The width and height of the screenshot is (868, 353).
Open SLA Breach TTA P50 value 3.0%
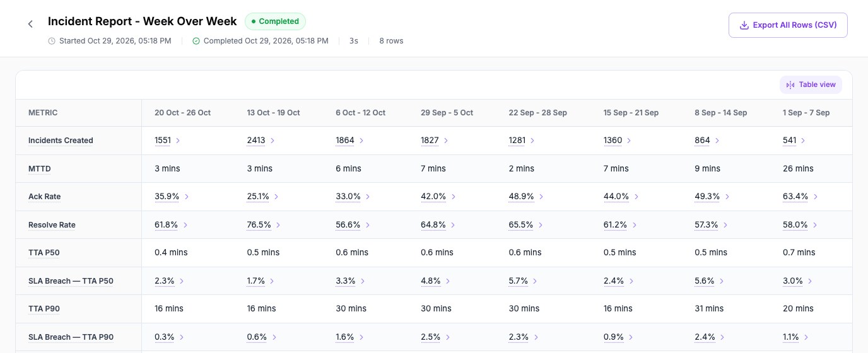(793, 281)
